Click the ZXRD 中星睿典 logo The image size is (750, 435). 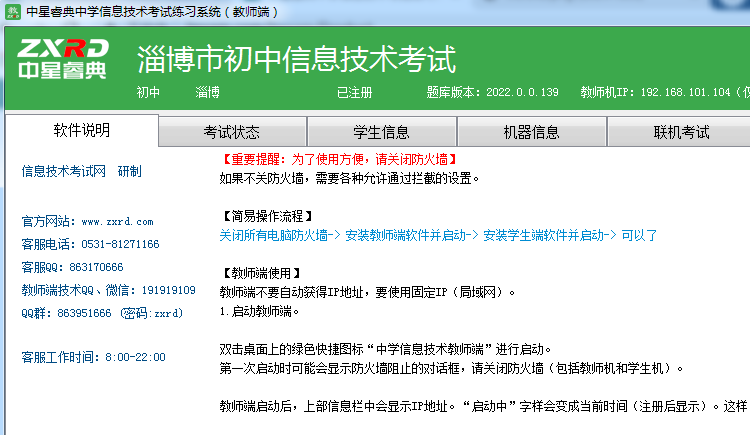pos(62,61)
